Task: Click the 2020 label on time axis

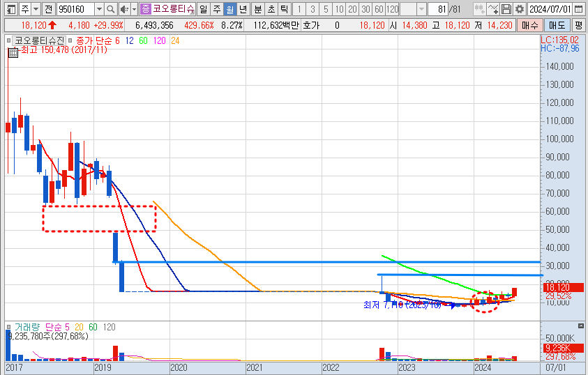Action: (x=179, y=367)
